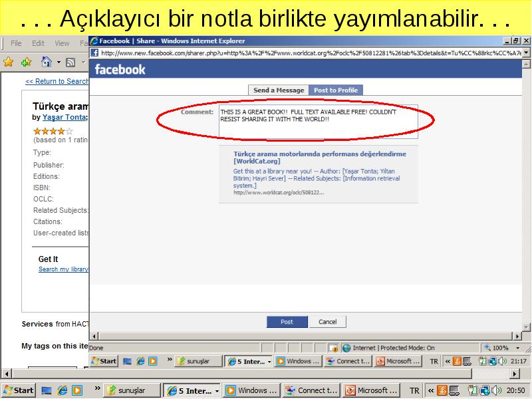Launch Internet Explorer from bottom quick launch
This screenshot has width=532, height=399.
62,391
